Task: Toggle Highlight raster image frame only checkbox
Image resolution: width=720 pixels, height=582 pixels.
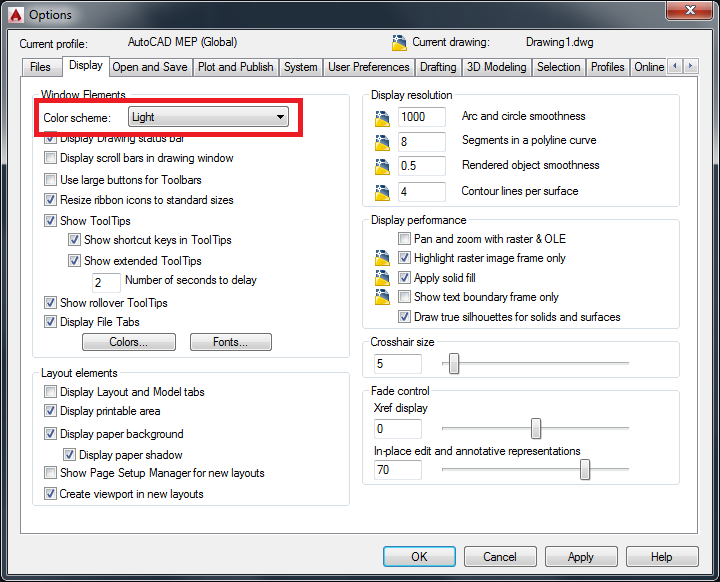Action: click(x=404, y=258)
